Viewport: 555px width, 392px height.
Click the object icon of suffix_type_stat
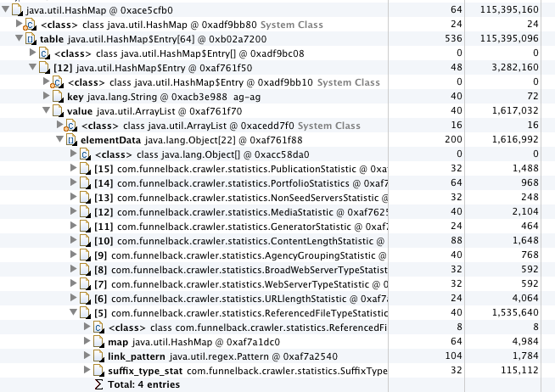(99, 372)
